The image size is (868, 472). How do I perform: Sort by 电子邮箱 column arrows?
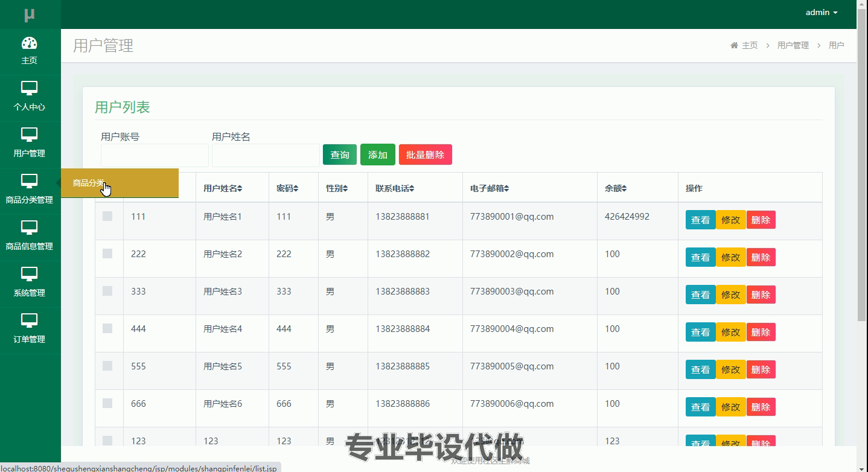tap(506, 188)
